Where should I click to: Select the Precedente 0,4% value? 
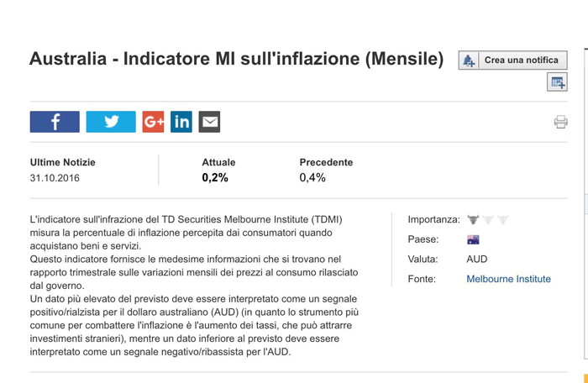312,177
